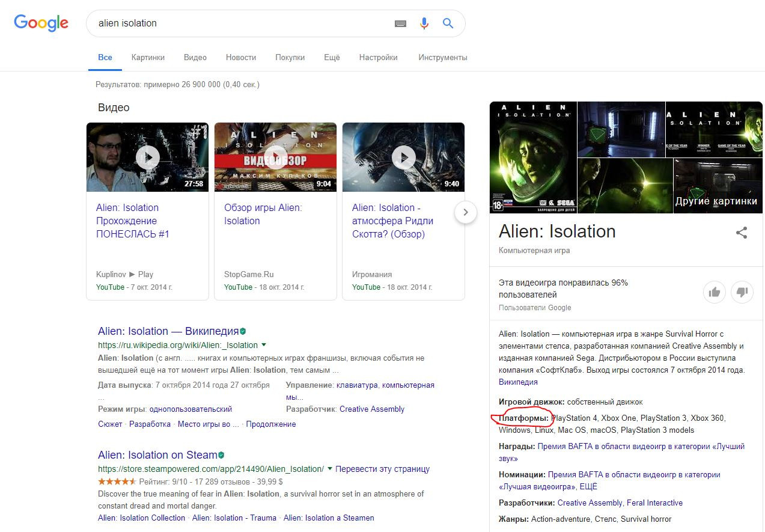Image resolution: width=765 pixels, height=532 pixels.
Task: Open 'Обзор игры Alien: Isolation' video link
Action: pyautogui.click(x=263, y=214)
